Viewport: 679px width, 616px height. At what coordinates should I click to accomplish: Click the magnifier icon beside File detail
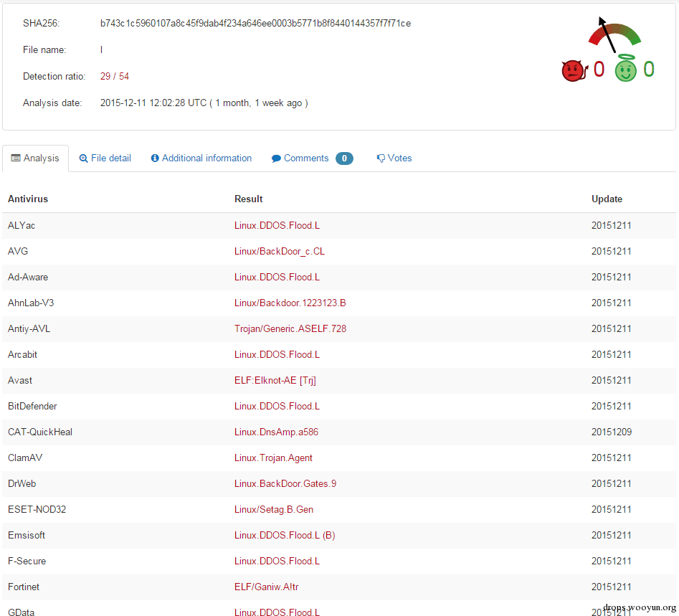tap(84, 158)
